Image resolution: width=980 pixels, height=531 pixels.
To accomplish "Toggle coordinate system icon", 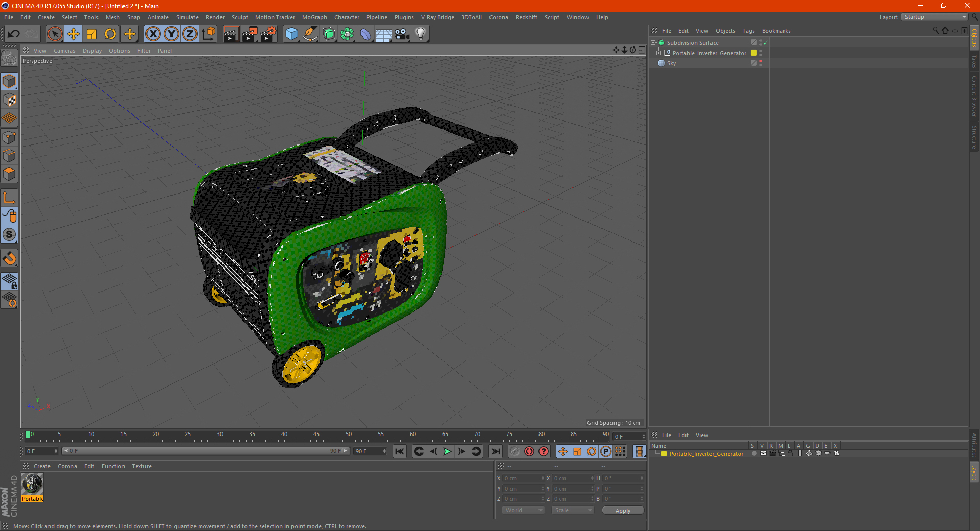I will [x=209, y=34].
